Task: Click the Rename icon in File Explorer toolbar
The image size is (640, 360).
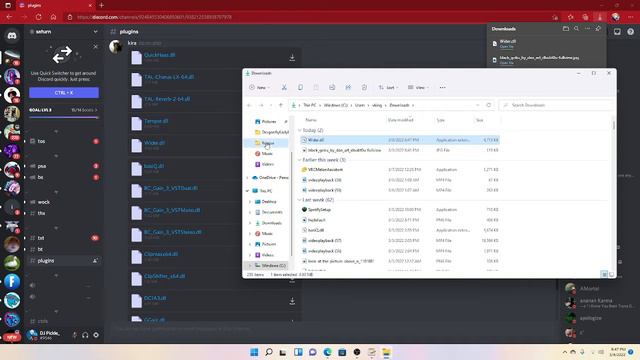Action: pos(332,87)
